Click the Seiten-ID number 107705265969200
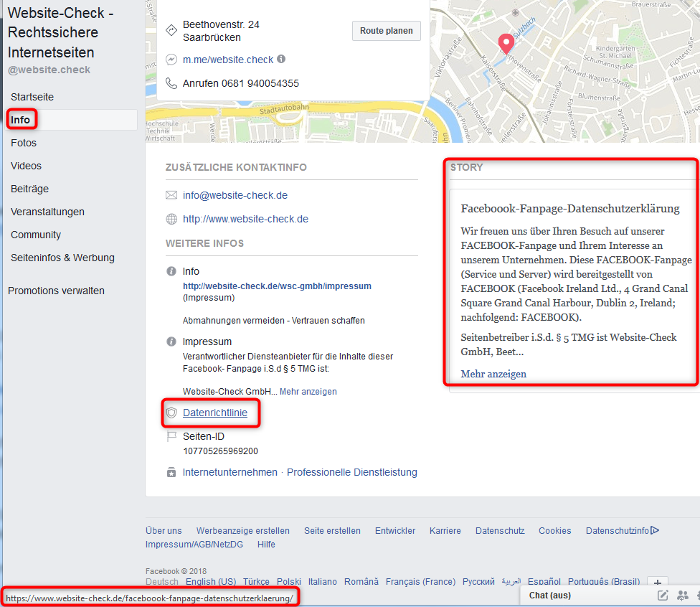The width and height of the screenshot is (700, 607). (220, 451)
